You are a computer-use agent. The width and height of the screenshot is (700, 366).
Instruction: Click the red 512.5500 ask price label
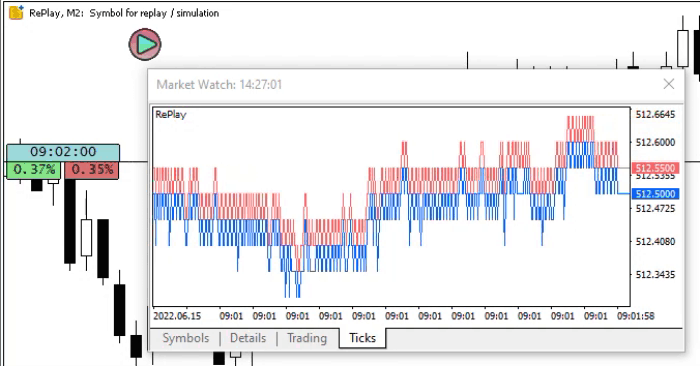(x=655, y=168)
